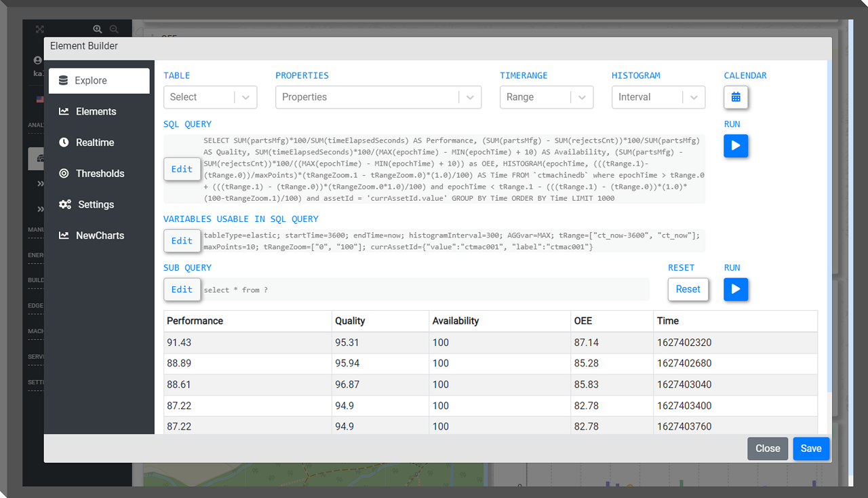
Task: Select Time value 1627403400
Action: [x=684, y=406]
